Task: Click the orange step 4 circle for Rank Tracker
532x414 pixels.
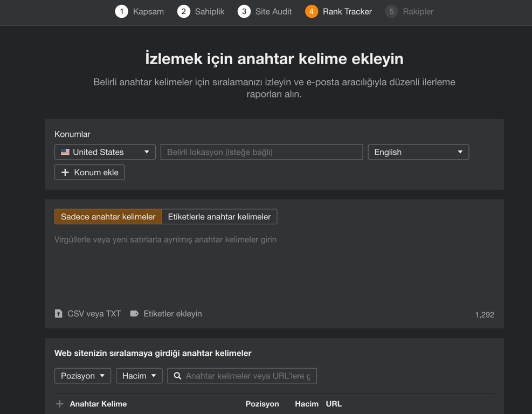Action: [312, 11]
